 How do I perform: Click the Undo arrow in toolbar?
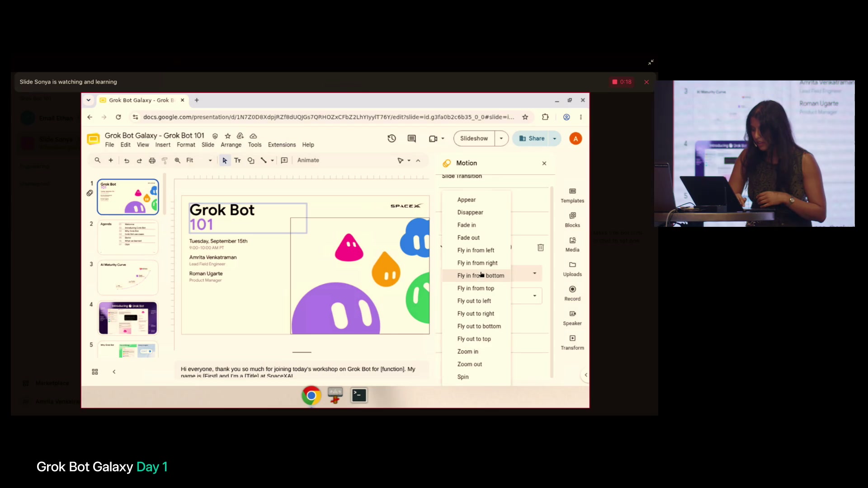[127, 160]
